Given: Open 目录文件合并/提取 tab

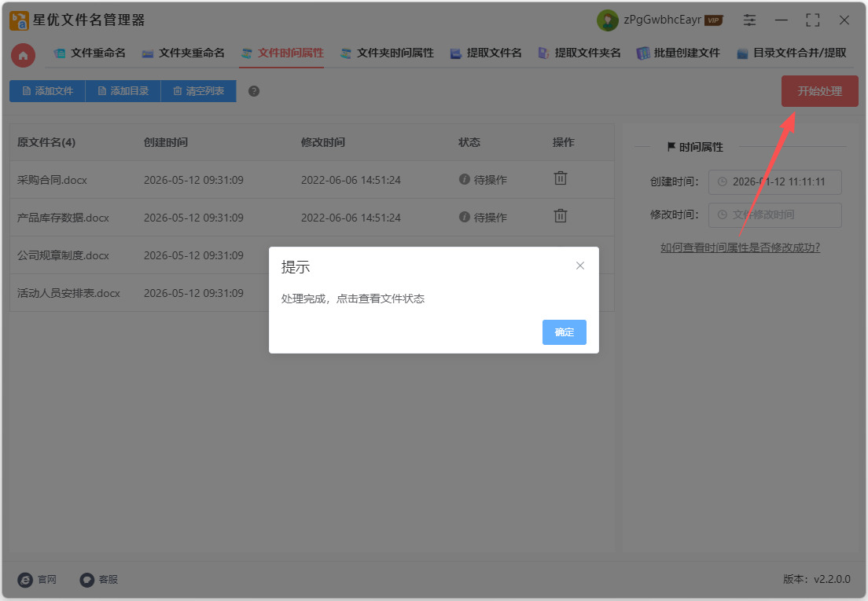Looking at the screenshot, I should pos(792,53).
